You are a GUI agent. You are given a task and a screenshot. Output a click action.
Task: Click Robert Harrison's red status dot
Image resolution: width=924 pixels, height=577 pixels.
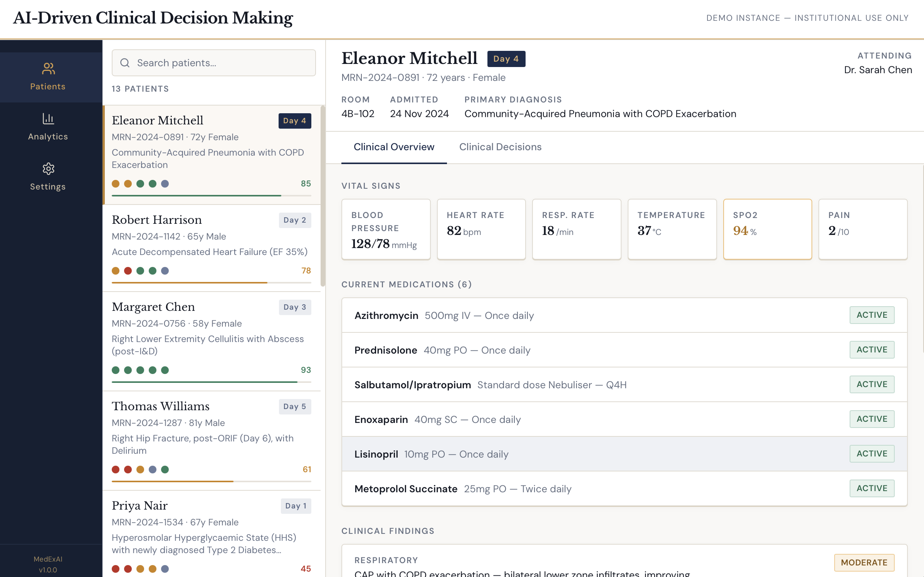tap(128, 271)
